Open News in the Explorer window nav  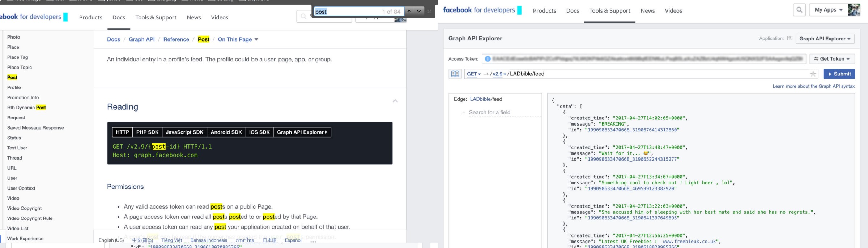pos(648,11)
